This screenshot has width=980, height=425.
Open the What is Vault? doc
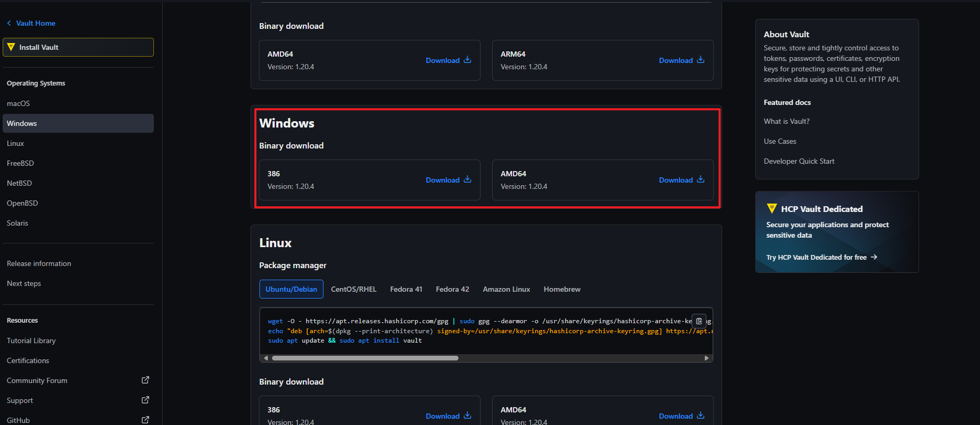[x=786, y=121]
